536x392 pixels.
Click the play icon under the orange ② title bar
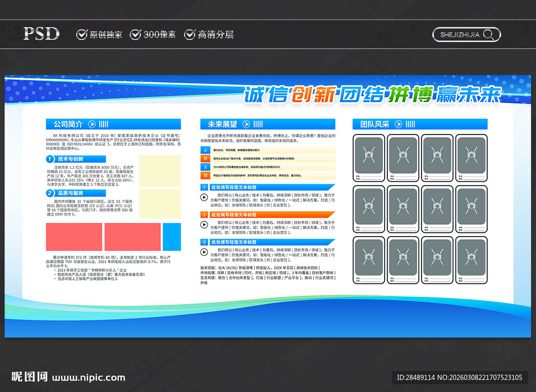click(x=204, y=225)
